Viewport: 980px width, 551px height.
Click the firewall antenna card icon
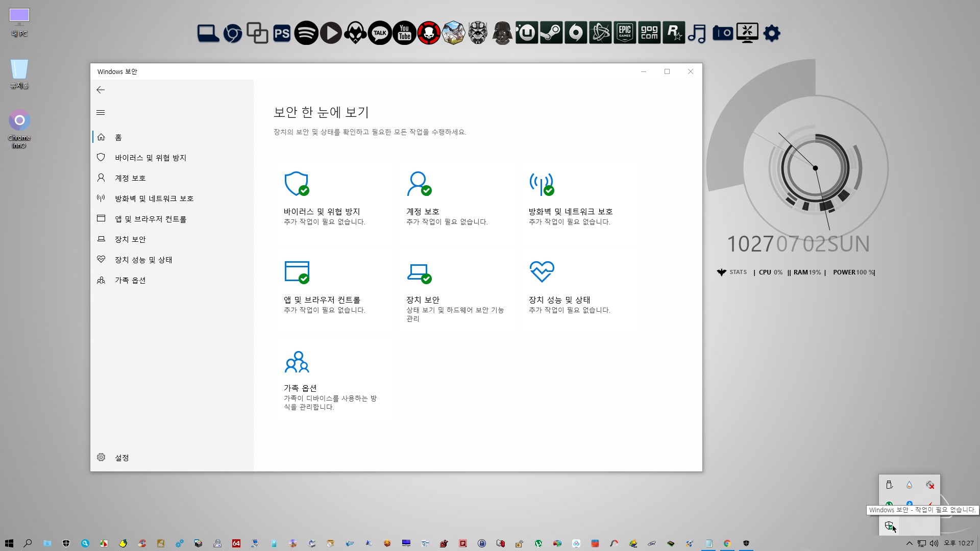point(542,184)
